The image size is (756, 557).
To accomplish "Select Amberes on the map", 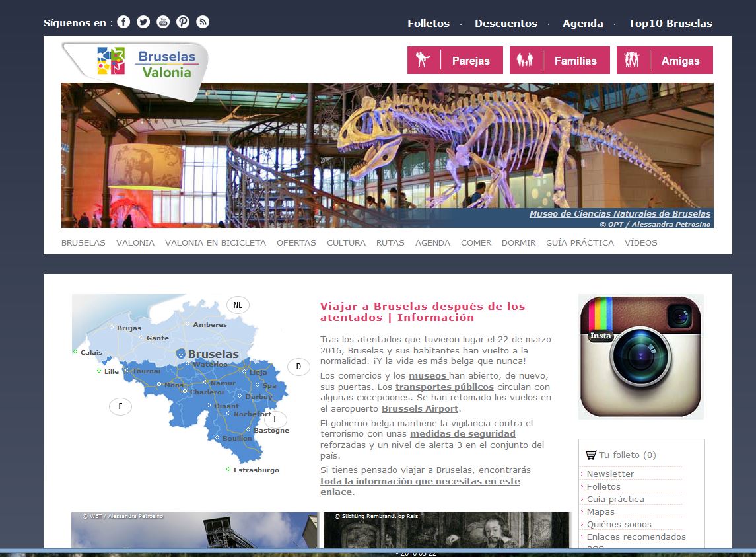I will pos(210,325).
